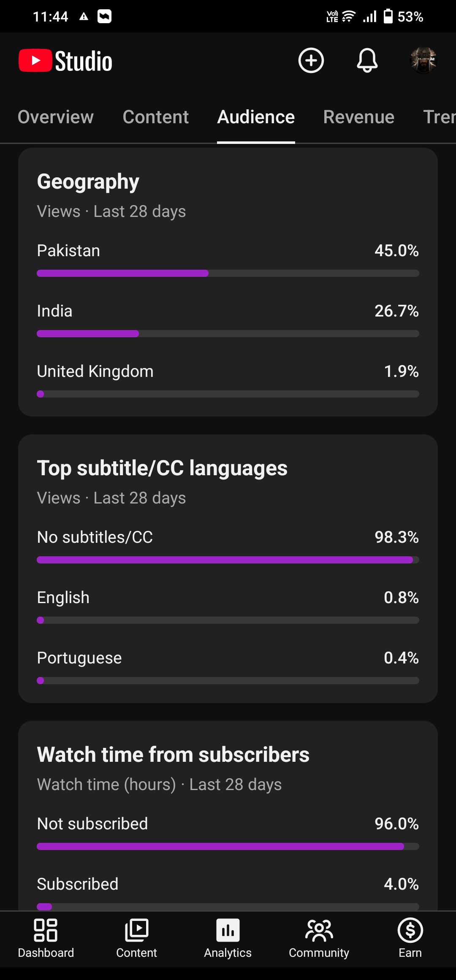Open the Revenue tab

(x=359, y=117)
